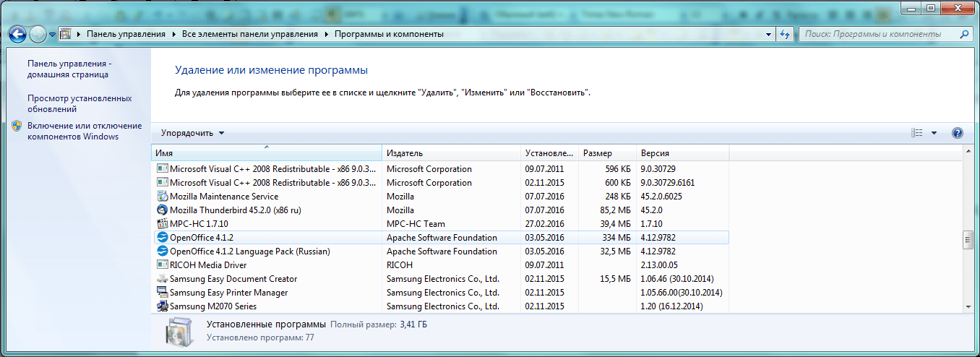
Task: Open Просмотр установленных обновлений link
Action: coord(79,103)
